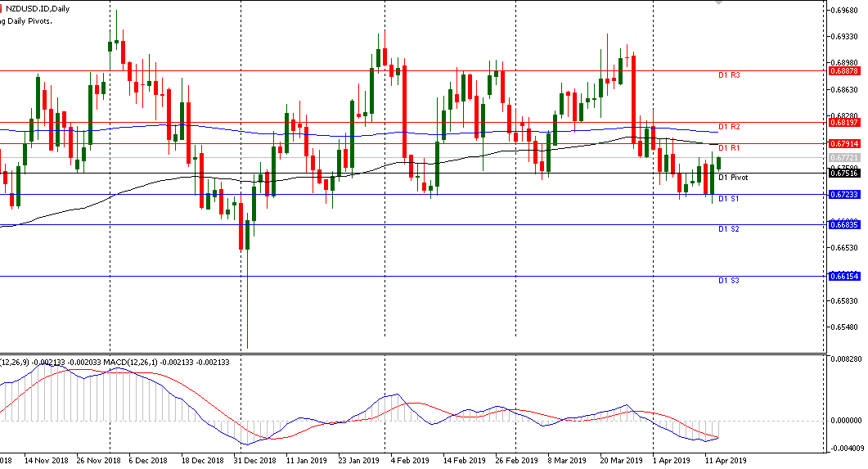Click the 0.66530 price scale value

[x=844, y=247]
